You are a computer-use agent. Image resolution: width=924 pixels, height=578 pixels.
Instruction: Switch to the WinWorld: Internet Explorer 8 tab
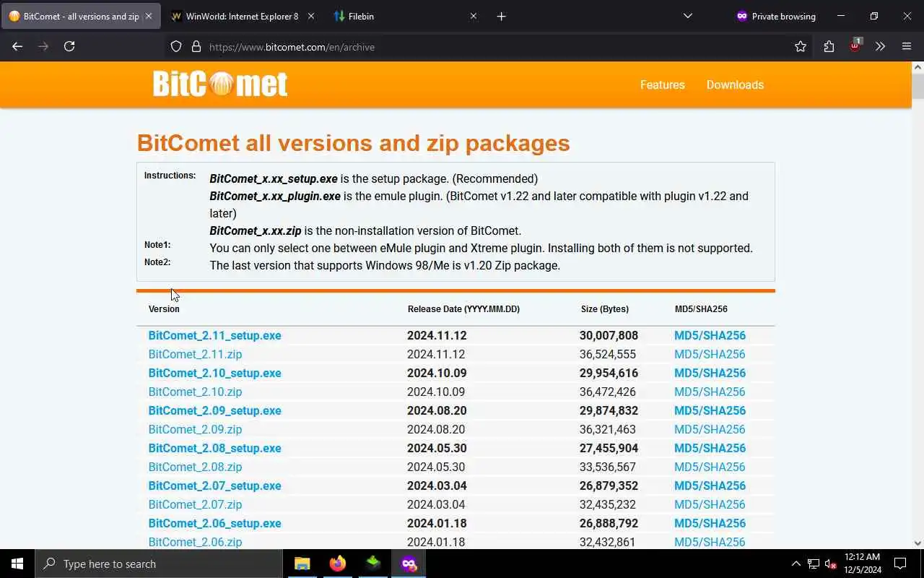coord(243,16)
